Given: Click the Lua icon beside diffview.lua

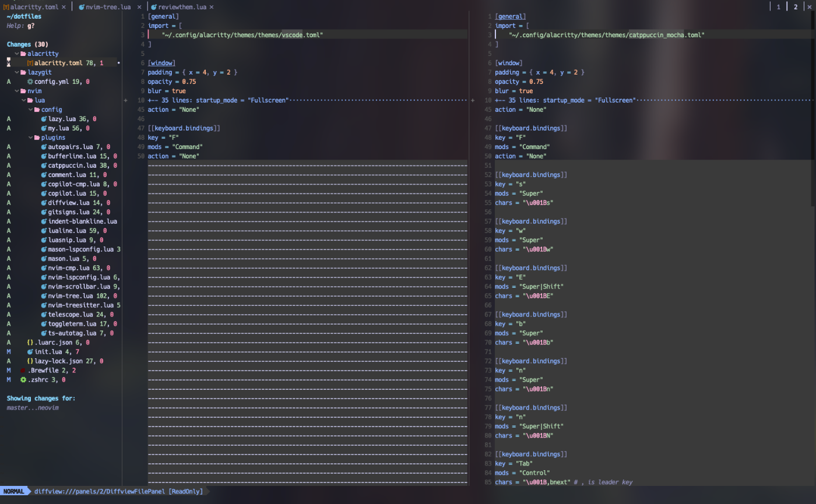Looking at the screenshot, I should tap(44, 203).
